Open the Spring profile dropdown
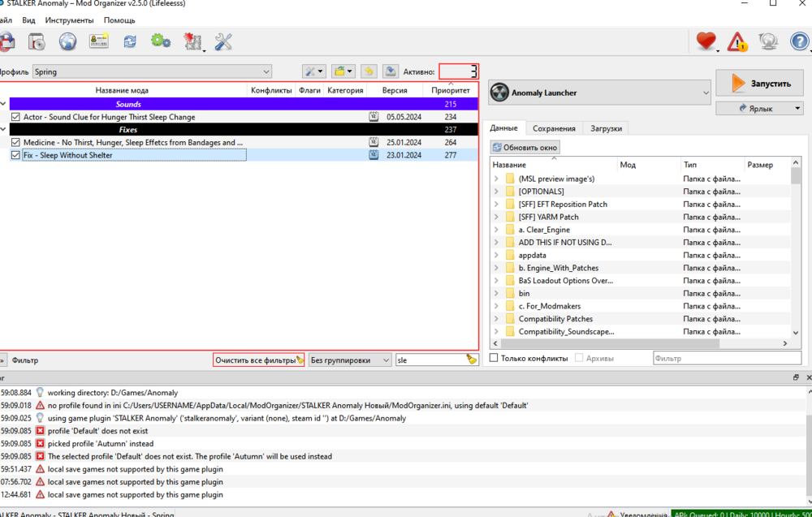Image resolution: width=812 pixels, height=517 pixels. click(x=152, y=72)
